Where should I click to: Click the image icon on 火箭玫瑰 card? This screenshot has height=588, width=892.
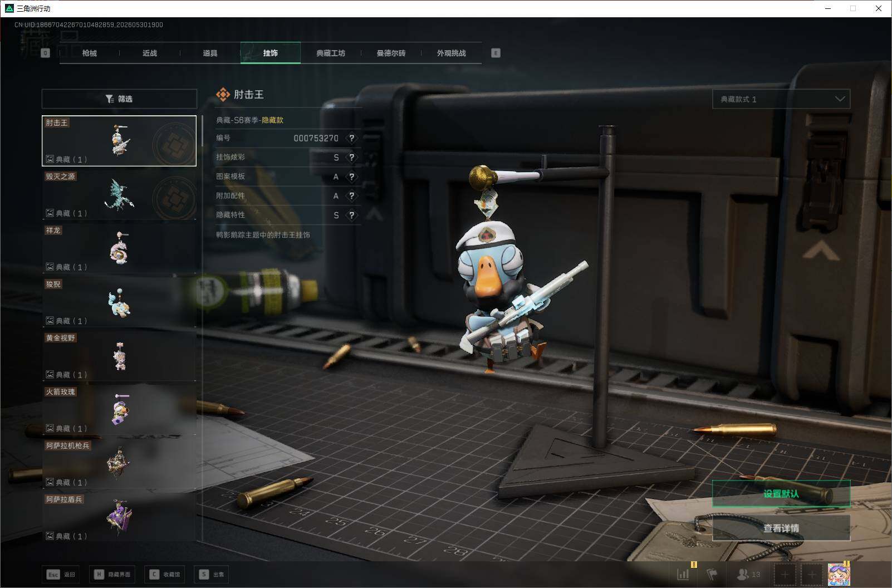50,428
